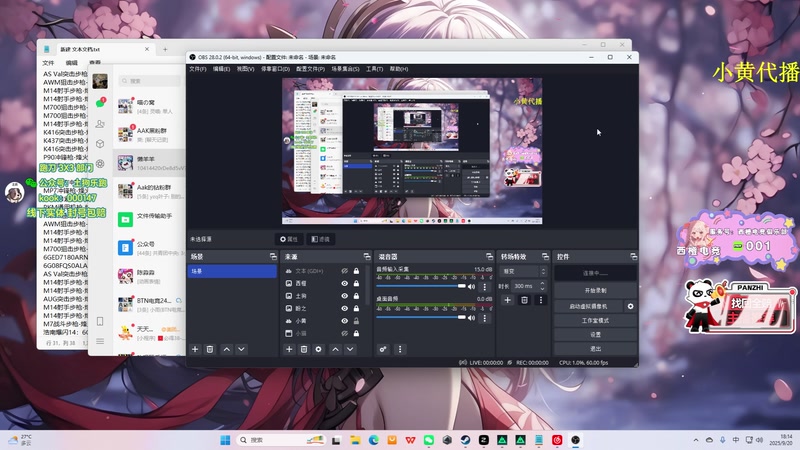Show hidden system tray icons chevron
The width and height of the screenshot is (800, 450).
click(x=695, y=440)
